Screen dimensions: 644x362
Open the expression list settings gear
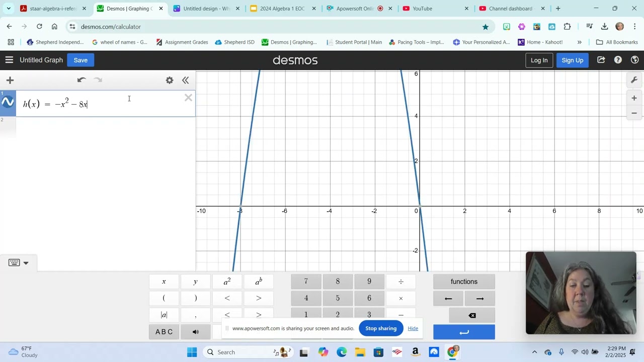coord(170,80)
